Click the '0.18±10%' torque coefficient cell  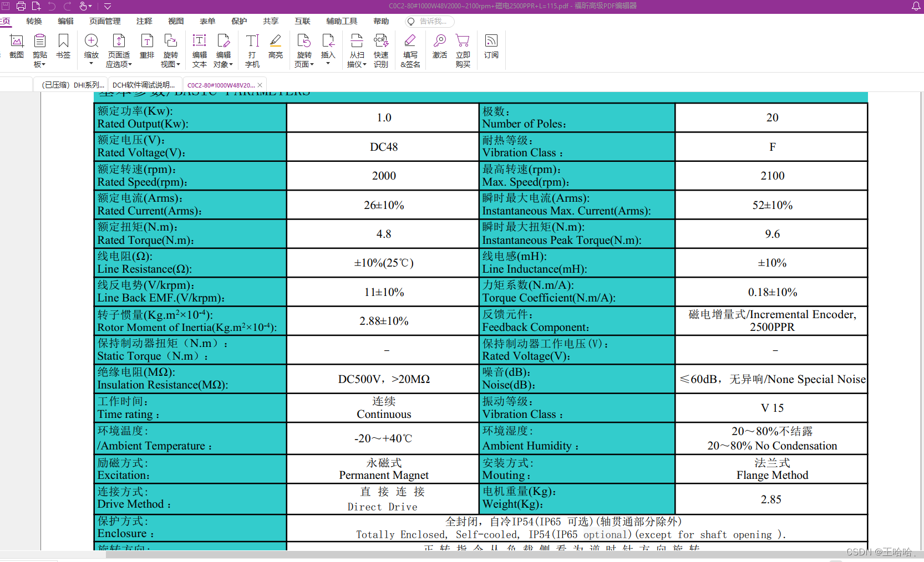click(772, 292)
